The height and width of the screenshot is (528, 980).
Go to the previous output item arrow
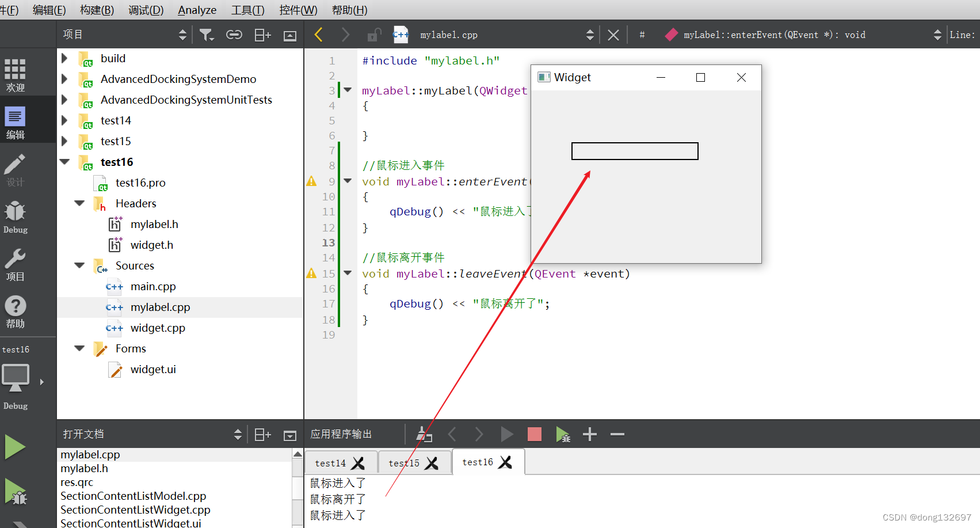[x=452, y=434]
